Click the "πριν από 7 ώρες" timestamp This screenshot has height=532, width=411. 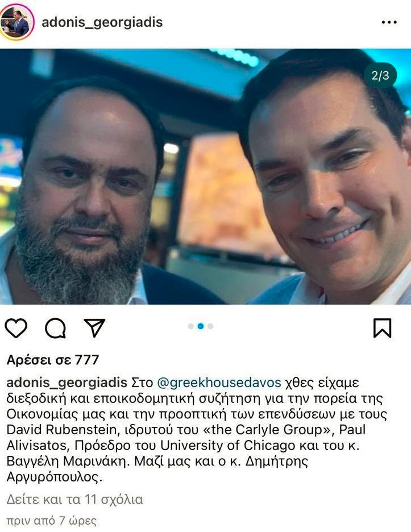51,521
